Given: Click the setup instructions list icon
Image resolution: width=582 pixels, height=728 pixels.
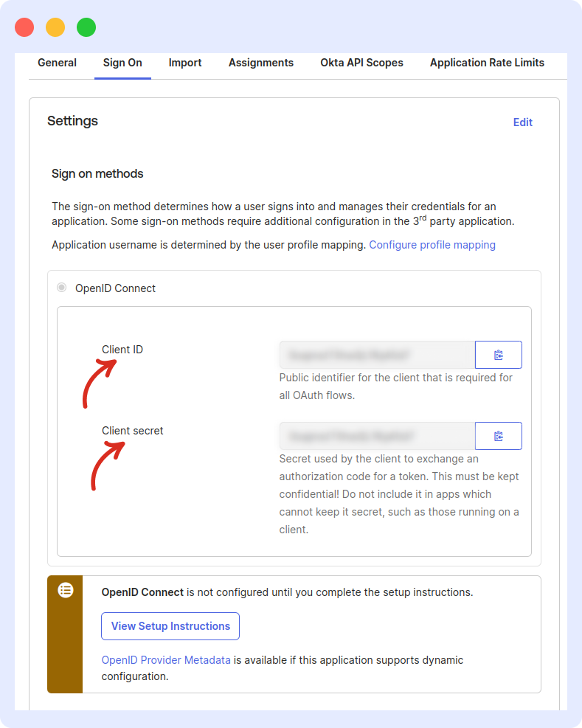Looking at the screenshot, I should pos(65,590).
